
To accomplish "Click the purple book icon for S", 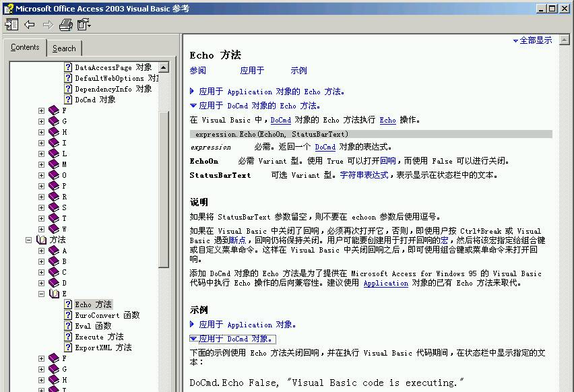I will click(54, 207).
